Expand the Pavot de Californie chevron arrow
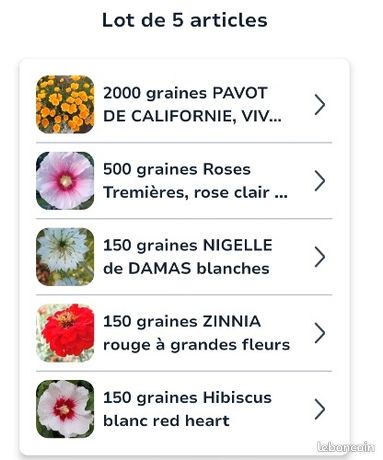The image size is (383, 460). pos(320,105)
